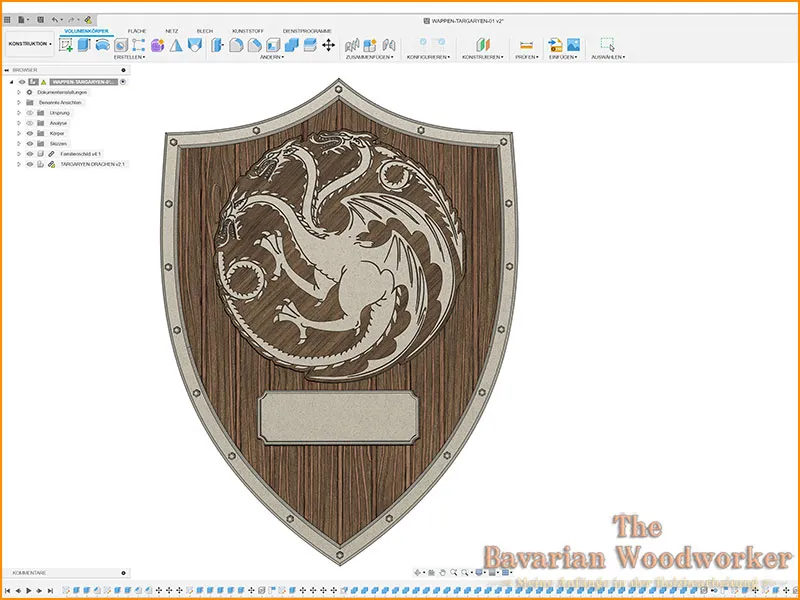Select the Fillet tool
This screenshot has height=600, width=800.
pos(236,45)
